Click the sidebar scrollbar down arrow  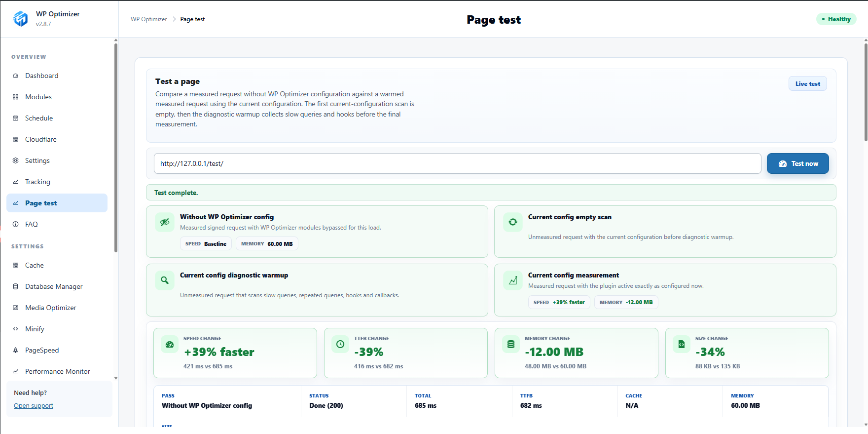(x=116, y=378)
